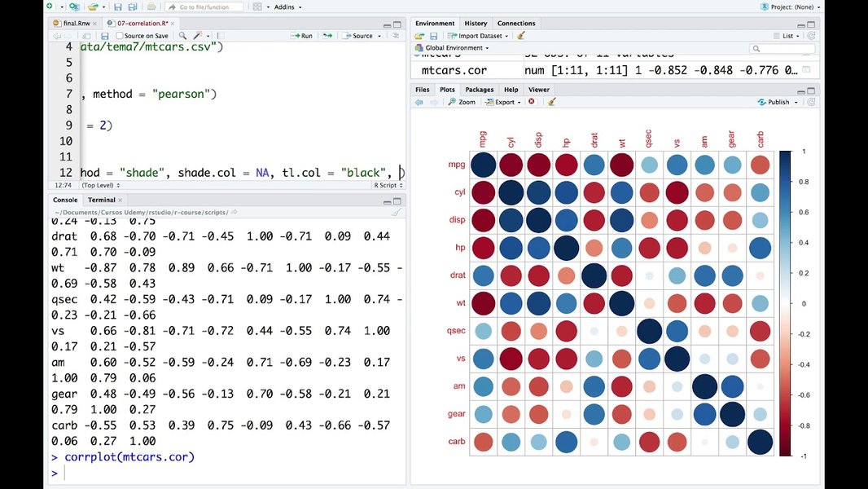The height and width of the screenshot is (489, 868).
Task: Open the Find/Replace magnifier in the editor
Action: pyautogui.click(x=181, y=35)
